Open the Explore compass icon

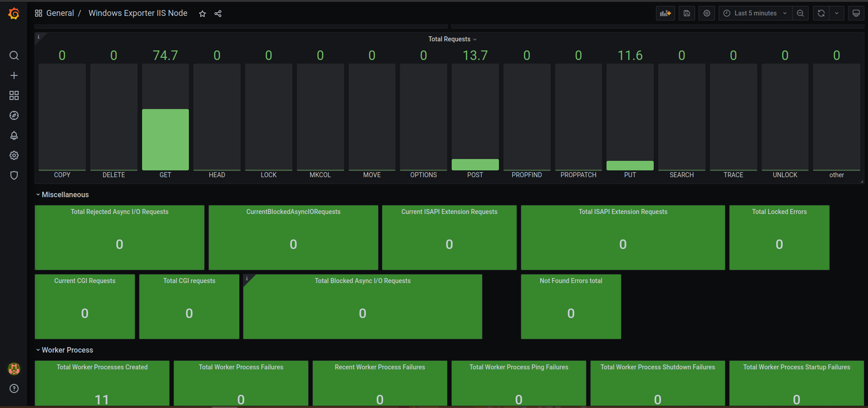(14, 115)
